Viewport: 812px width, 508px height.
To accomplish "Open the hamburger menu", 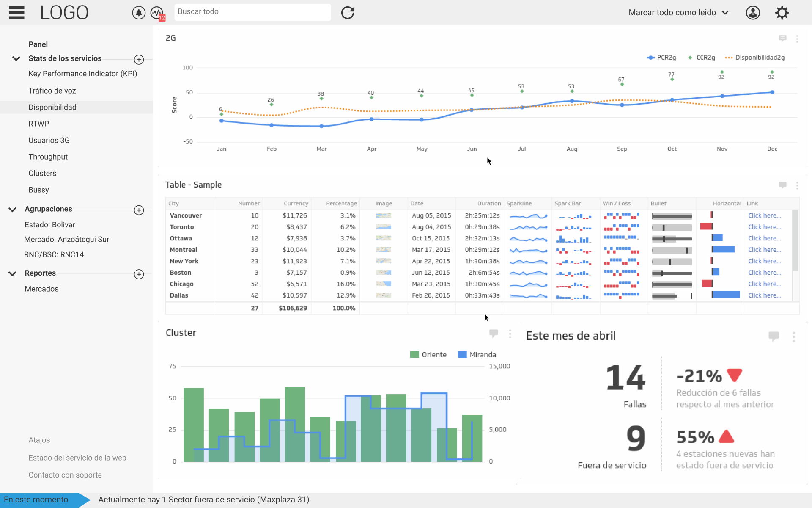I will [16, 13].
